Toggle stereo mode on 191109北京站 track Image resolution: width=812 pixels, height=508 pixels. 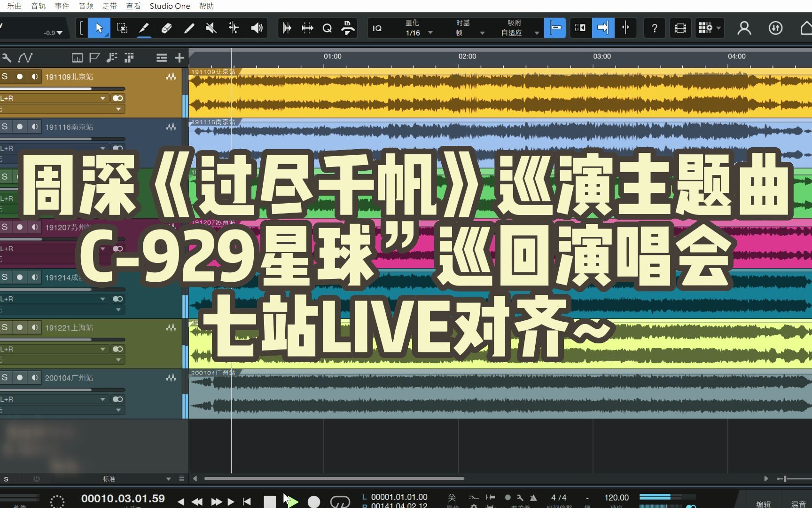click(117, 98)
